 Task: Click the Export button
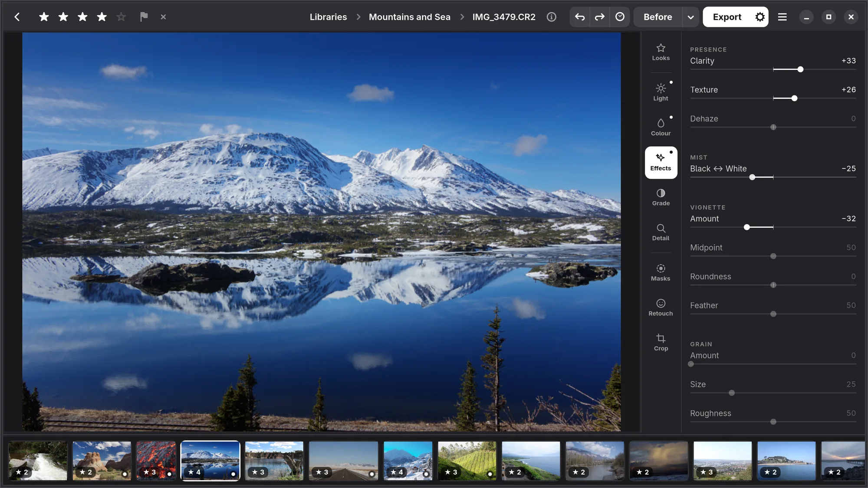727,17
